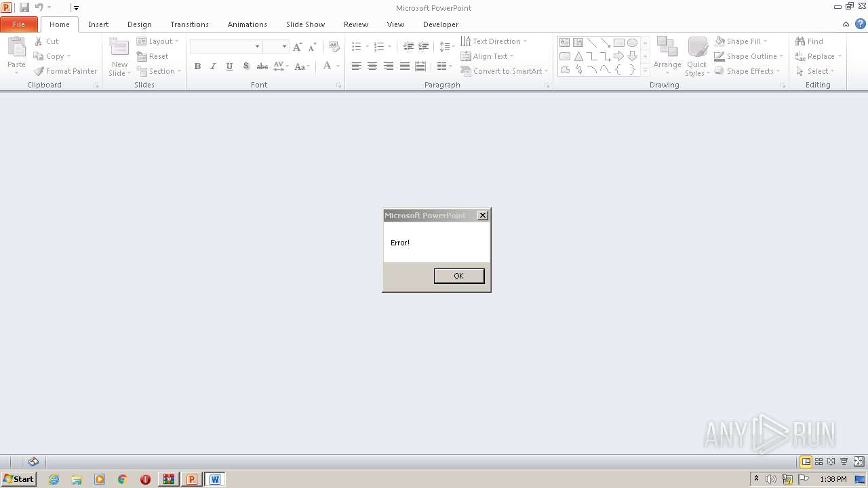Click the Bullets list icon

357,47
